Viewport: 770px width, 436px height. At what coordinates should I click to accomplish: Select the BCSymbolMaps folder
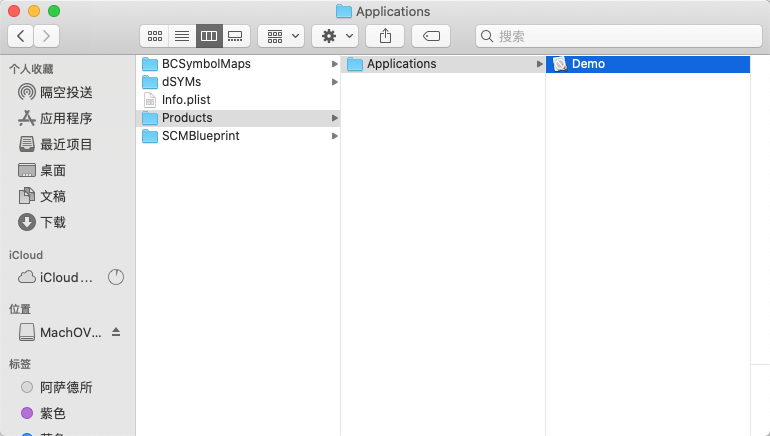238,64
